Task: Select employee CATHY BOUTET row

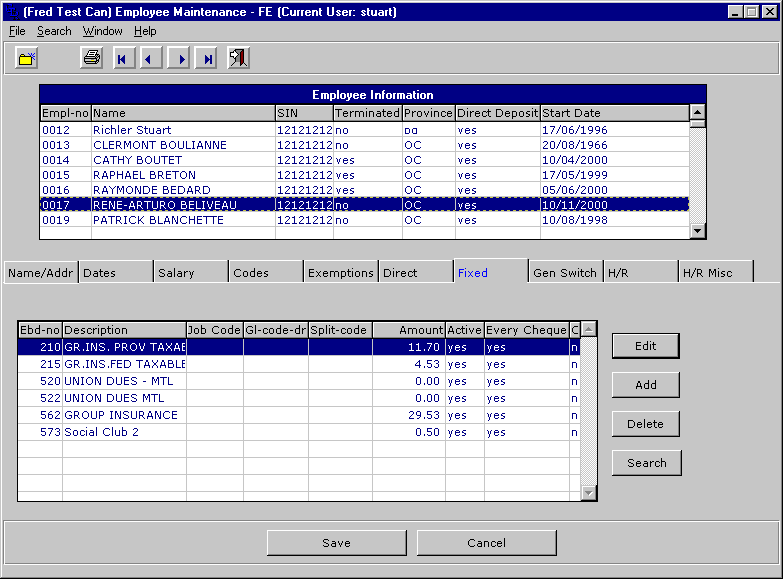Action: pos(138,160)
